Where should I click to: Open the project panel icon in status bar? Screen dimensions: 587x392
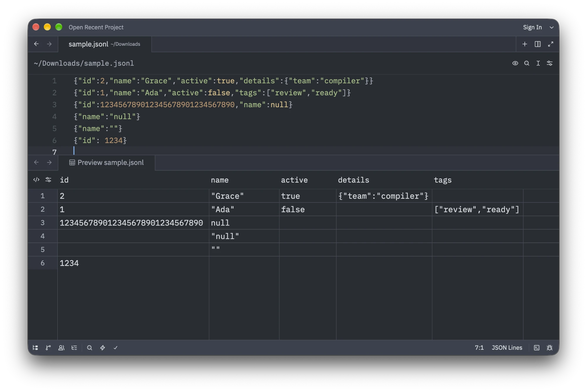(35, 348)
